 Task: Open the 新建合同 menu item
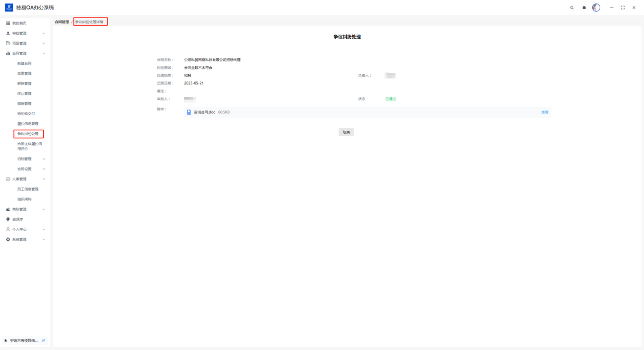pyautogui.click(x=24, y=63)
